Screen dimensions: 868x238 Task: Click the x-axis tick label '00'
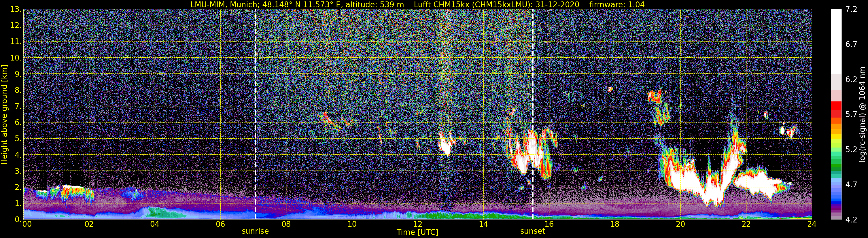pyautogui.click(x=27, y=224)
